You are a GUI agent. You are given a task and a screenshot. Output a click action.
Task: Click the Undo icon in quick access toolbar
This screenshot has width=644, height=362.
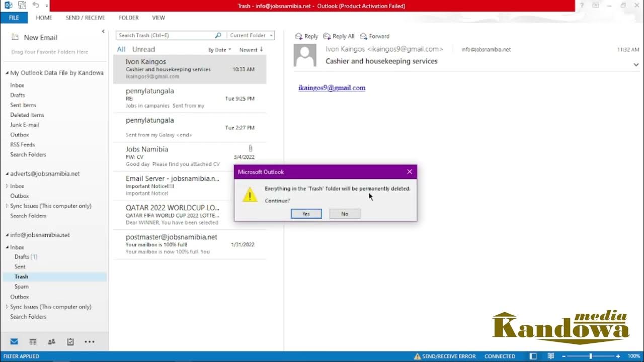pyautogui.click(x=36, y=6)
